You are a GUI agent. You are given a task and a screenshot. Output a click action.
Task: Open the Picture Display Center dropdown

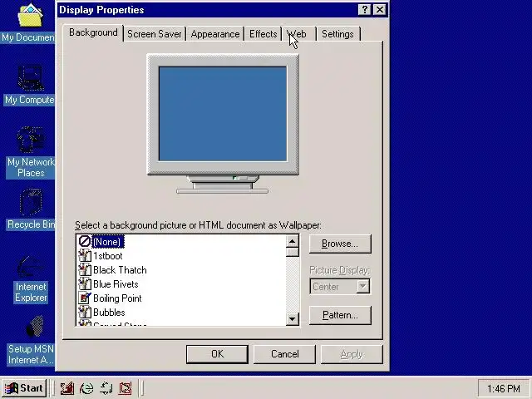point(362,286)
